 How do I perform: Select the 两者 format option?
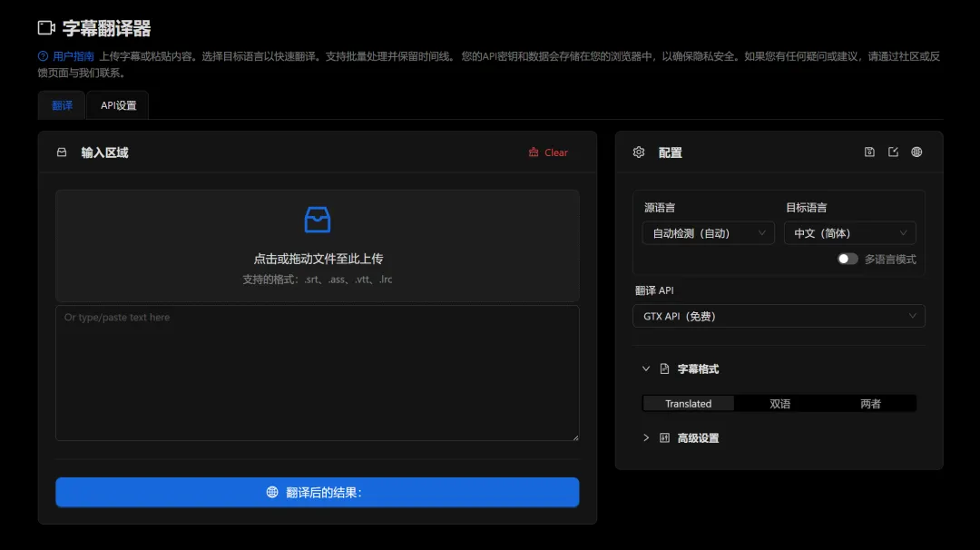point(870,404)
